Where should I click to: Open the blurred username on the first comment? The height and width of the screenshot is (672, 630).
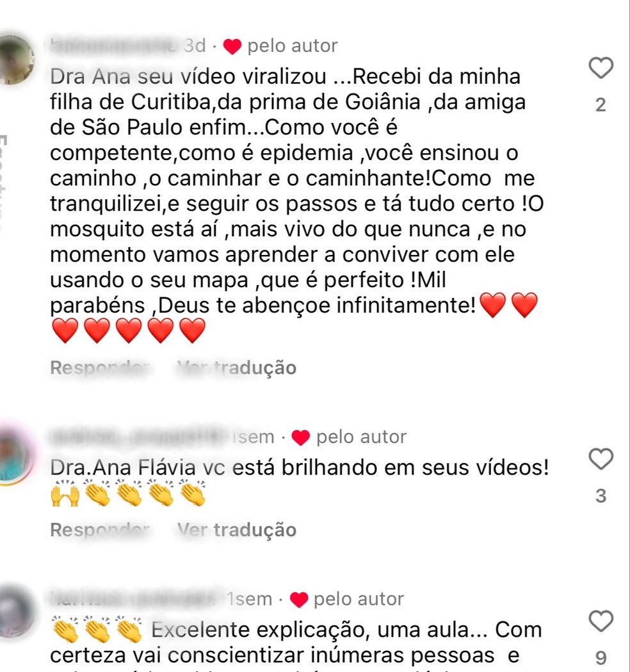[x=113, y=45]
